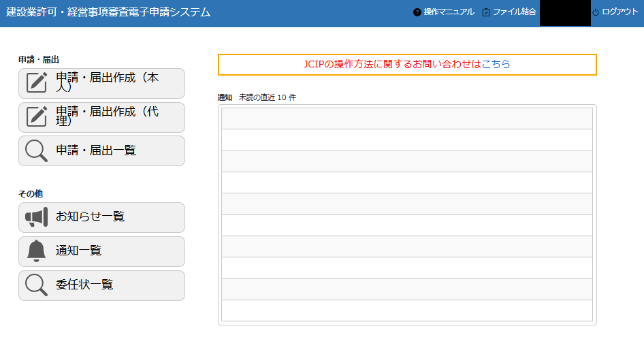Click the question mark help icon in header

(x=417, y=12)
